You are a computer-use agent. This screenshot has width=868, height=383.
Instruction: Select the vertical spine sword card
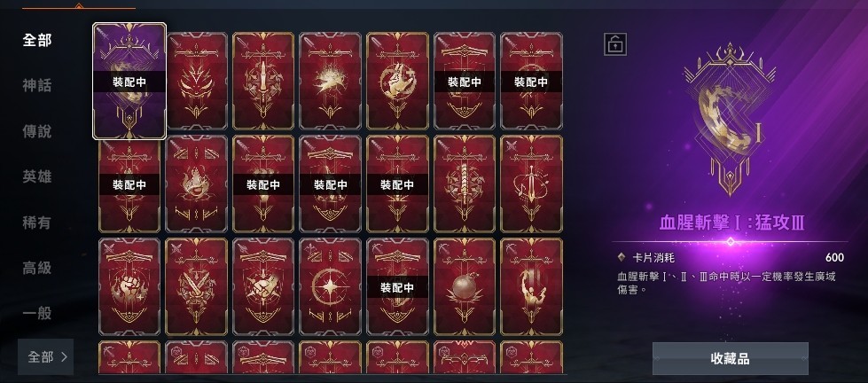[x=465, y=184]
